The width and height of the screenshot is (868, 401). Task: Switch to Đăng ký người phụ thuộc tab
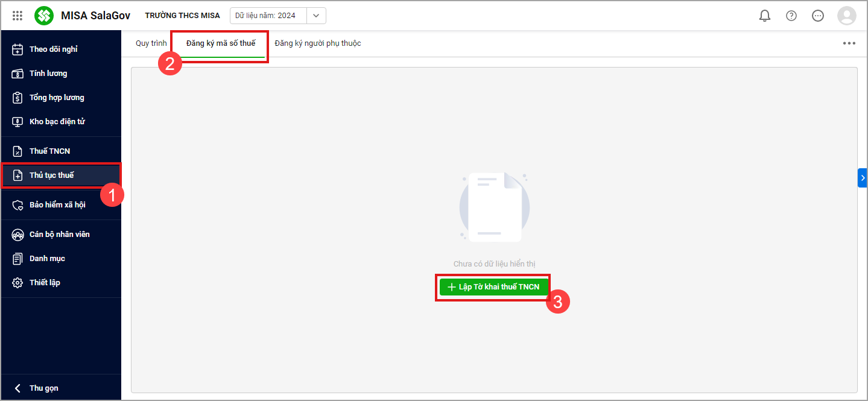point(317,43)
